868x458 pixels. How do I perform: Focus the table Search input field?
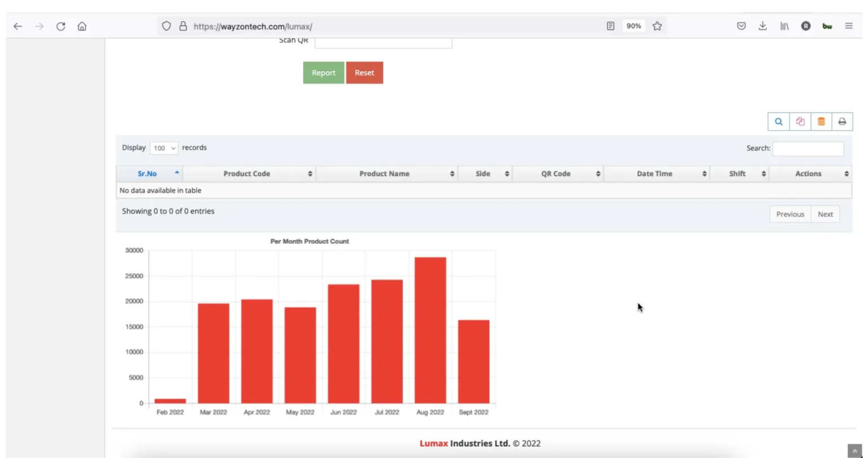click(x=808, y=149)
